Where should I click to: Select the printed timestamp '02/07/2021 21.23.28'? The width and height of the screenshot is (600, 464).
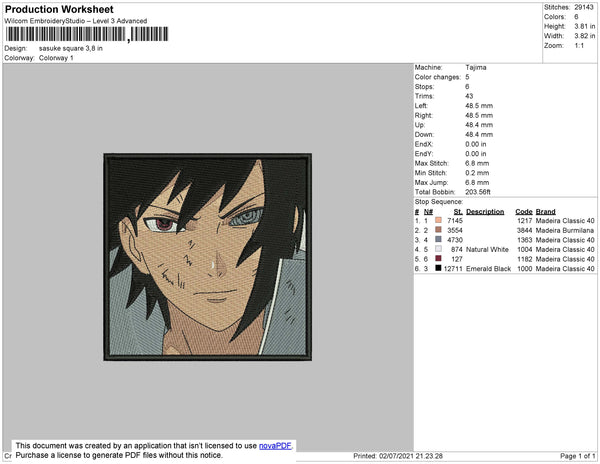[x=411, y=456]
